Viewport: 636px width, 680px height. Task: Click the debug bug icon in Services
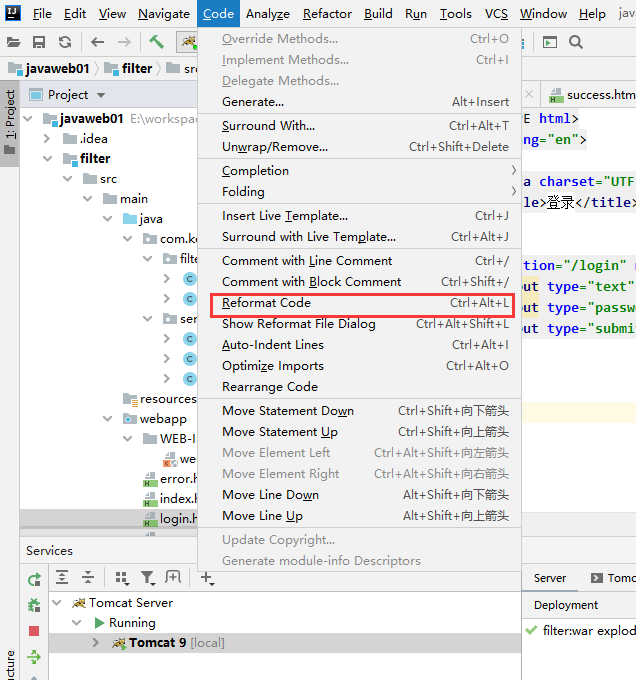(34, 605)
